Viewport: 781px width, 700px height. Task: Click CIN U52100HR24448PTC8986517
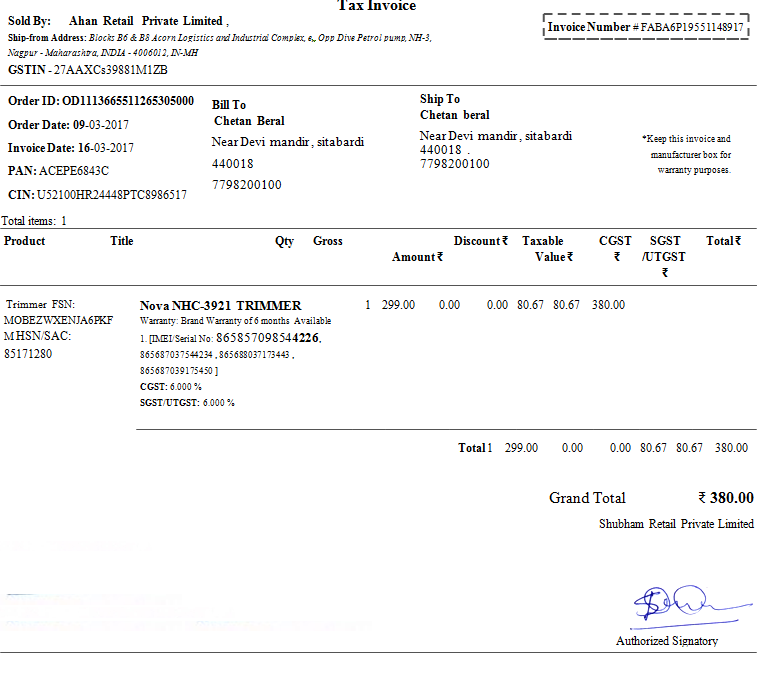[97, 195]
